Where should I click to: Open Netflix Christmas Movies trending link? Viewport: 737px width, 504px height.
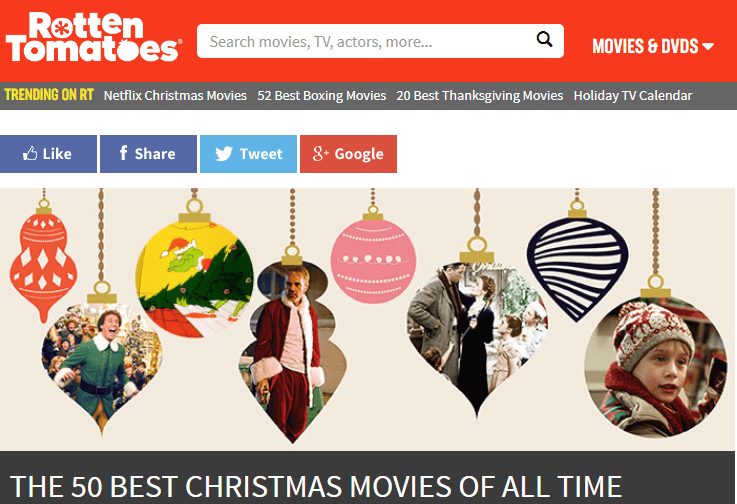click(175, 95)
